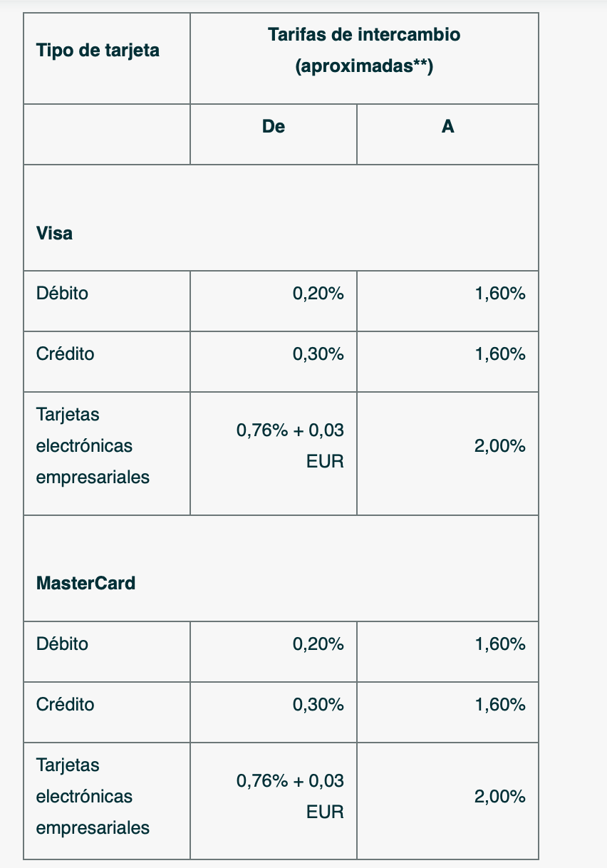The width and height of the screenshot is (607, 868).
Task: Select the Crédito row label under Visa
Action: tap(65, 353)
